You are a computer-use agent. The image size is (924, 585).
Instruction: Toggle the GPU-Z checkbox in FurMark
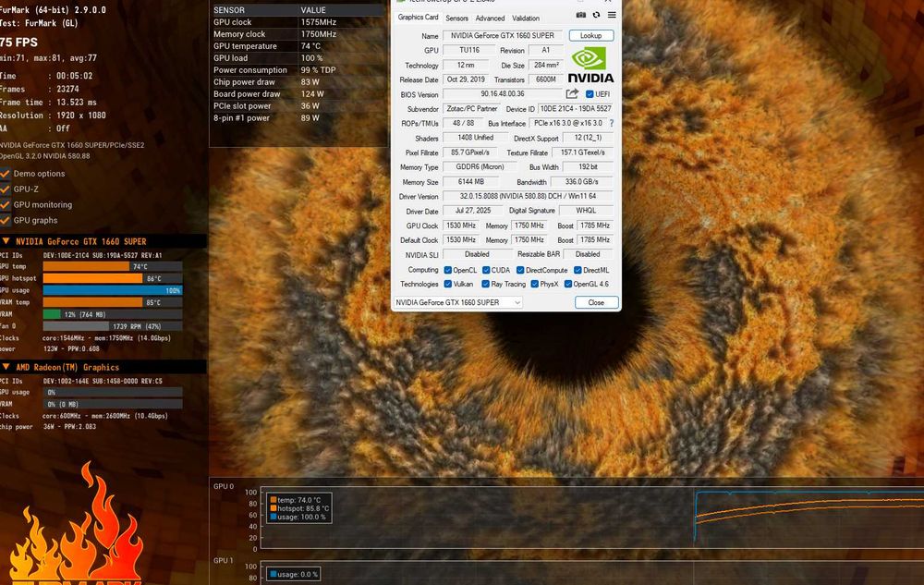pos(6,189)
